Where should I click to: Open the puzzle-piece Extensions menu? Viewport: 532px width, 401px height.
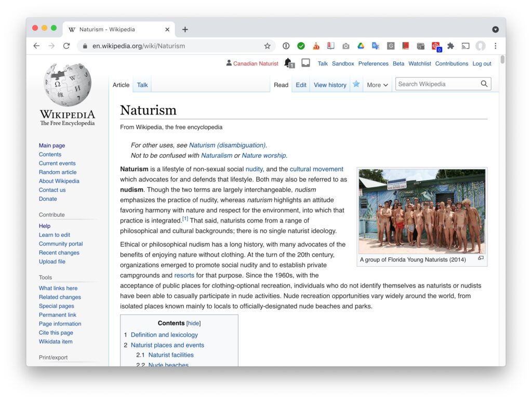pos(450,46)
